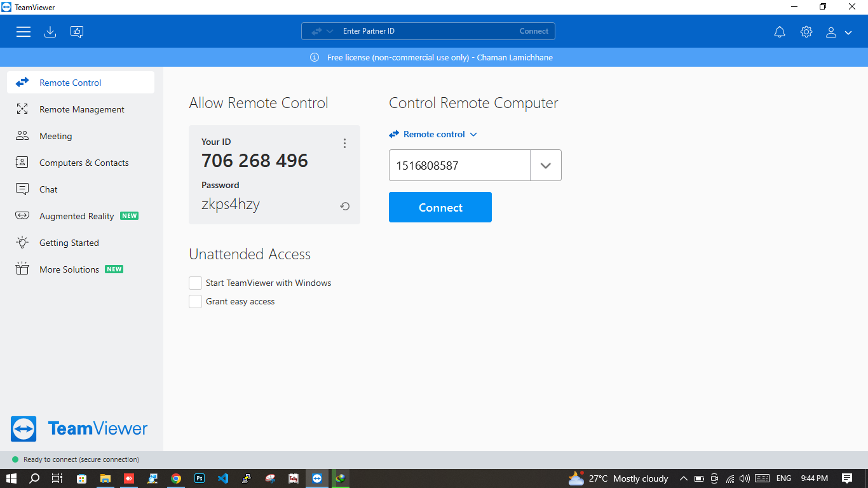The width and height of the screenshot is (868, 488).
Task: Open the partner ID history dropdown arrow
Action: coord(546,165)
